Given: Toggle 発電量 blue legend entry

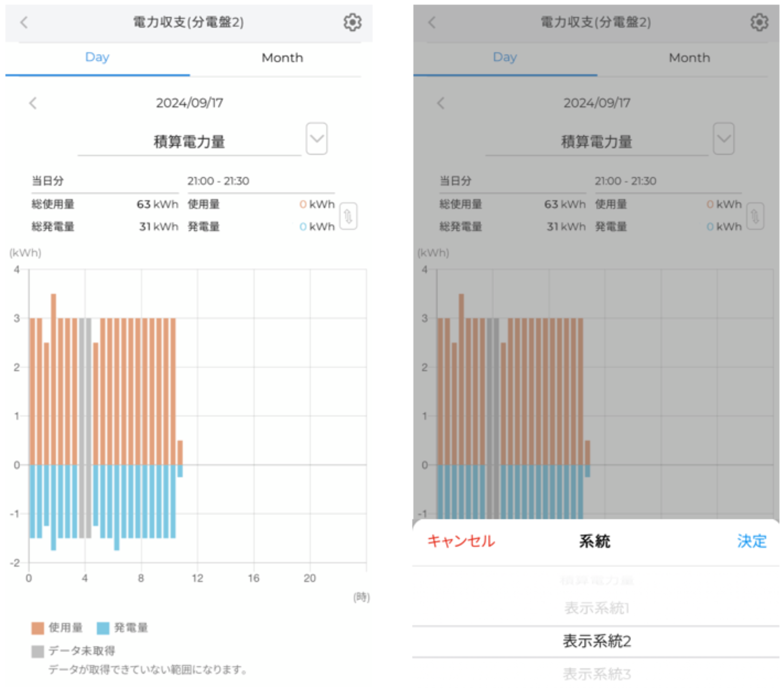Looking at the screenshot, I should 123,628.
